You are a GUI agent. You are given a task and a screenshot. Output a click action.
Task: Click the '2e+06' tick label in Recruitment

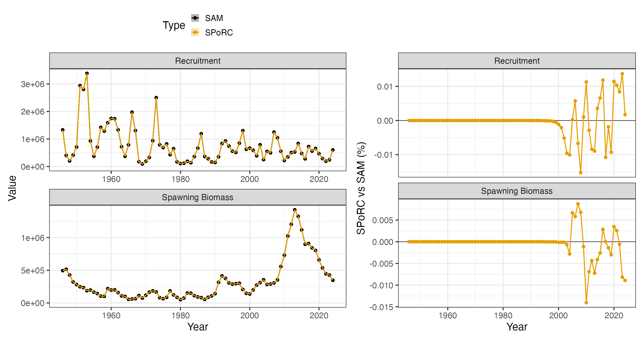(x=33, y=112)
